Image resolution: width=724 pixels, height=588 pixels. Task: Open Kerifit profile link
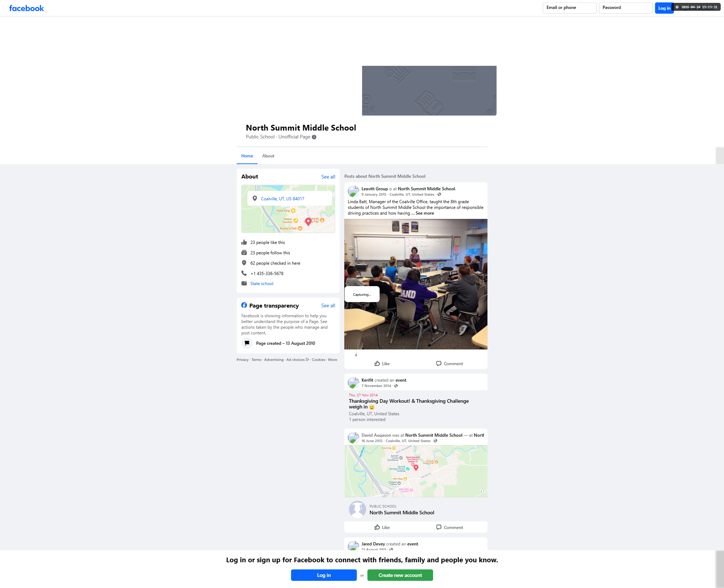[x=367, y=380]
